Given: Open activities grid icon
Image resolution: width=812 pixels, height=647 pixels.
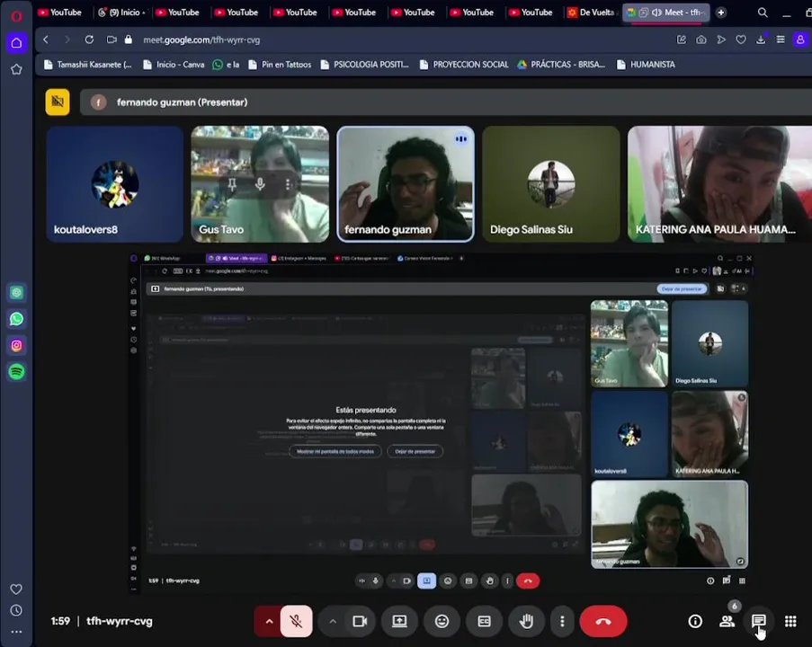Looking at the screenshot, I should [790, 621].
